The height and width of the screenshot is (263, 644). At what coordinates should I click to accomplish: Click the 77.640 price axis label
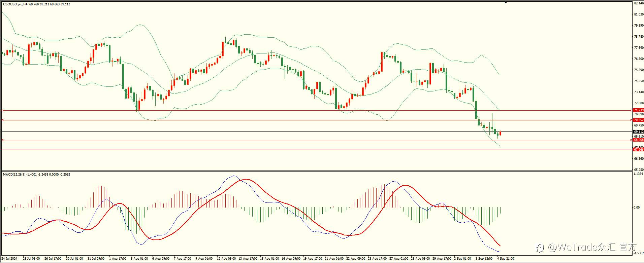click(x=639, y=48)
